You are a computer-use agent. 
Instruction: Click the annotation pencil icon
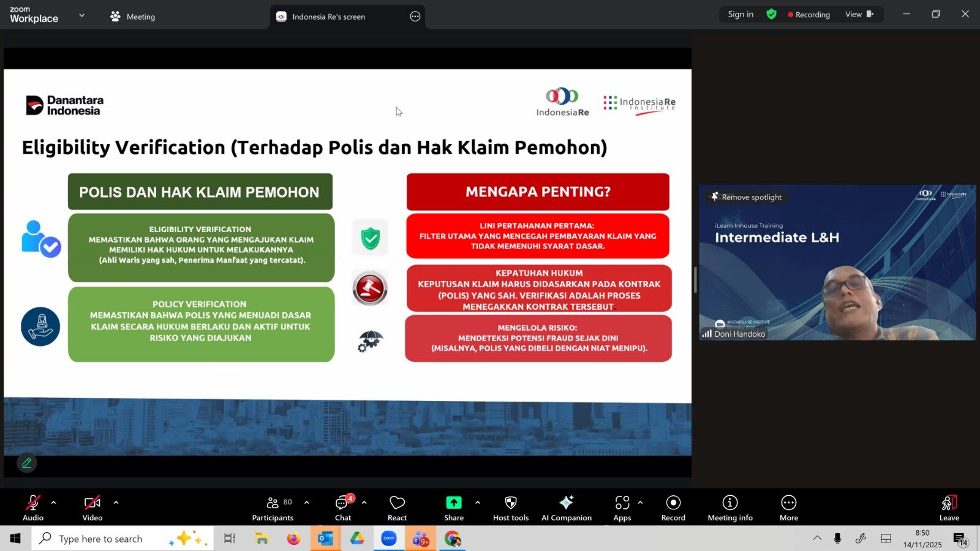[27, 463]
